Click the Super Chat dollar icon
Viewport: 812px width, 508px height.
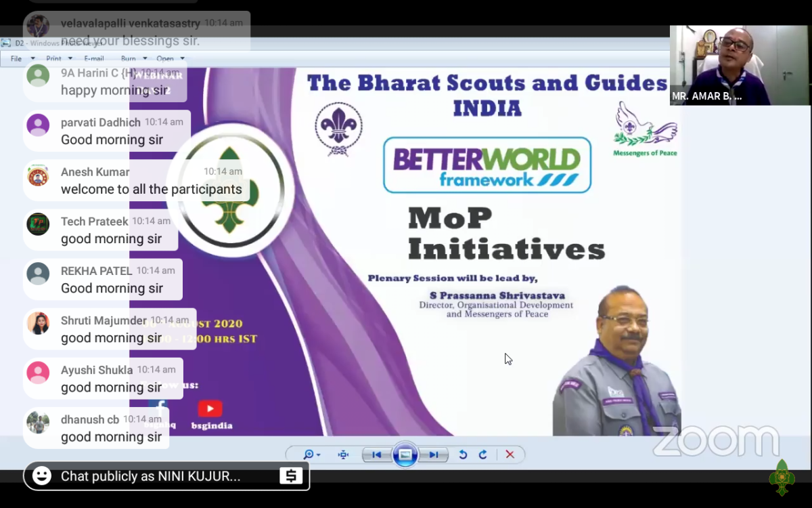pyautogui.click(x=291, y=476)
